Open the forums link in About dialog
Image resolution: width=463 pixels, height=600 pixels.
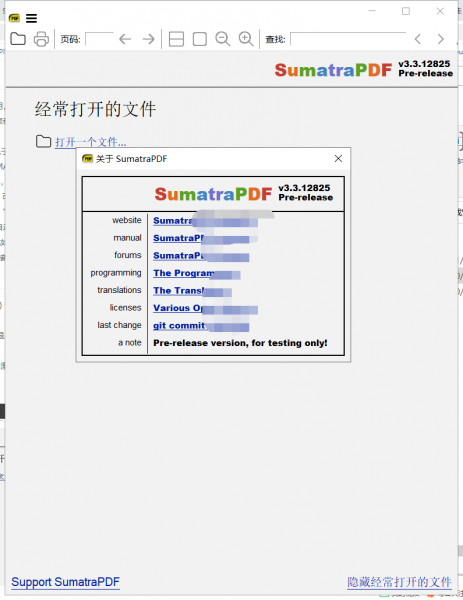(201, 256)
